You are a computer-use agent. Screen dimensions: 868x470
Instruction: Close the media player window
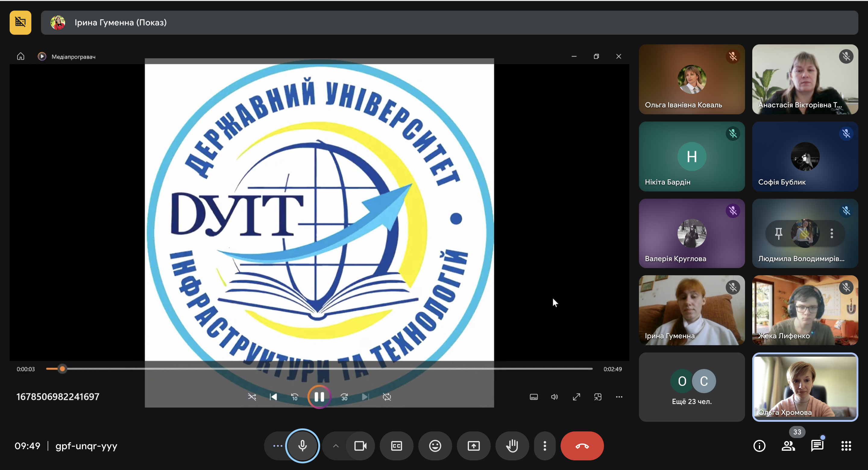coord(619,56)
